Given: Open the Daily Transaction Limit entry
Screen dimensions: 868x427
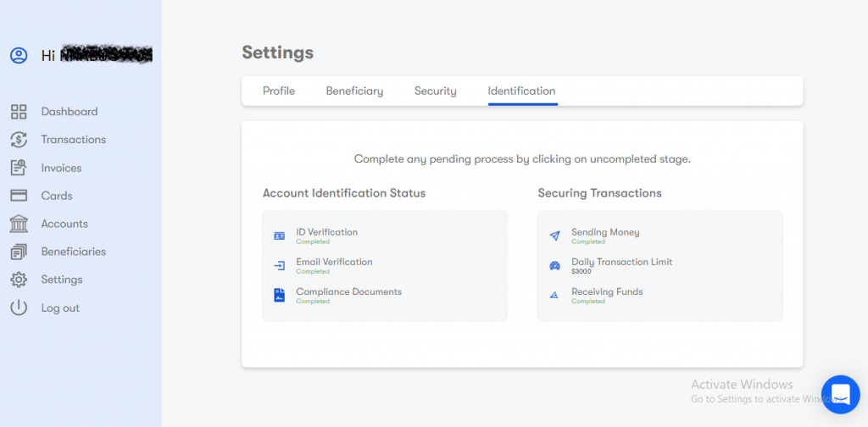Looking at the screenshot, I should (622, 262).
